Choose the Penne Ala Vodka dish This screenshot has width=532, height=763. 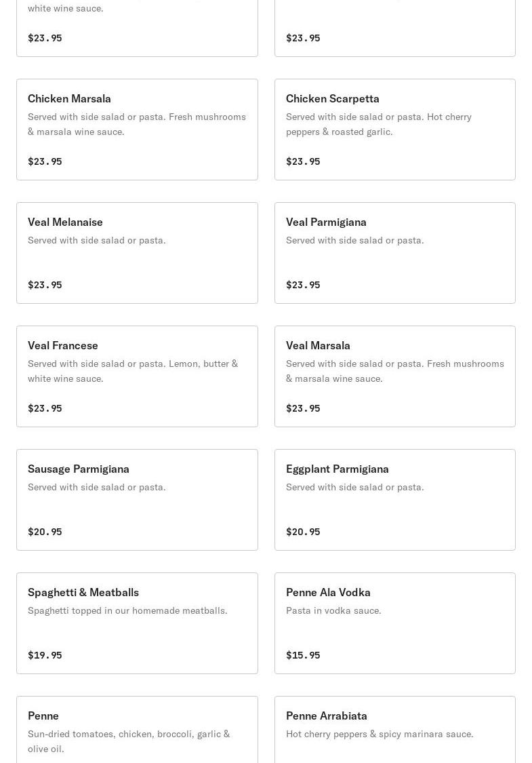tap(394, 623)
